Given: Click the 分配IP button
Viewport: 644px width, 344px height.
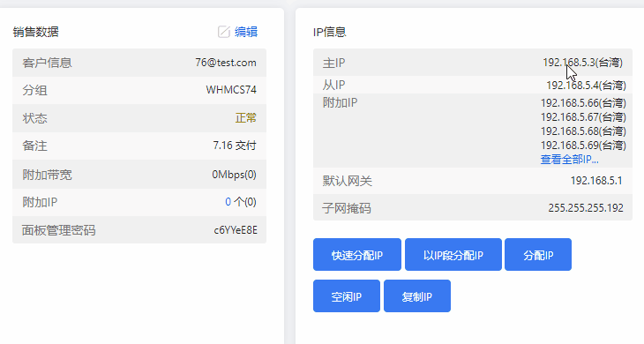Looking at the screenshot, I should pos(538,255).
